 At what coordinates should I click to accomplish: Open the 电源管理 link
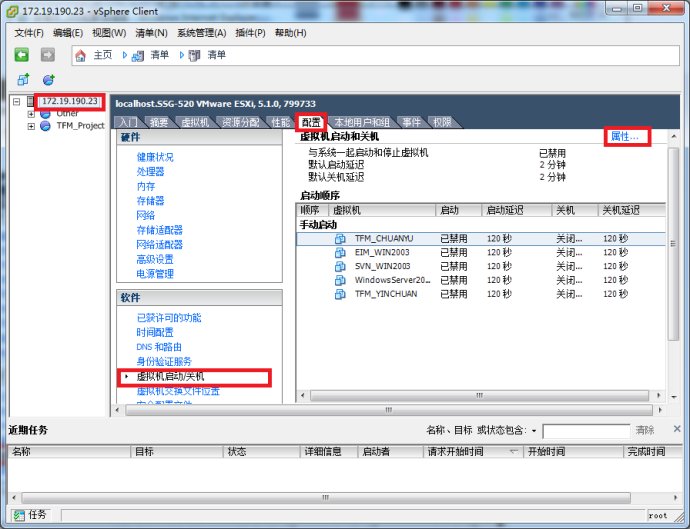(155, 274)
